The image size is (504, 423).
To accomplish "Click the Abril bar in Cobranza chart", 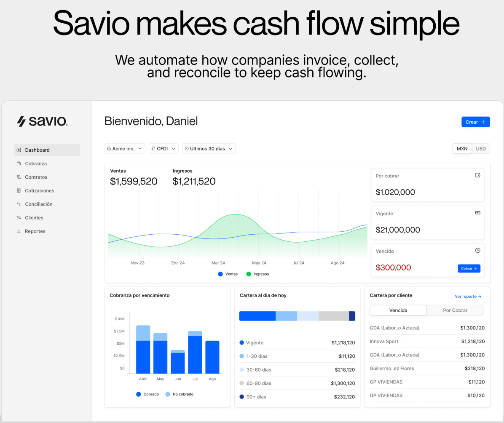I will coord(143,349).
